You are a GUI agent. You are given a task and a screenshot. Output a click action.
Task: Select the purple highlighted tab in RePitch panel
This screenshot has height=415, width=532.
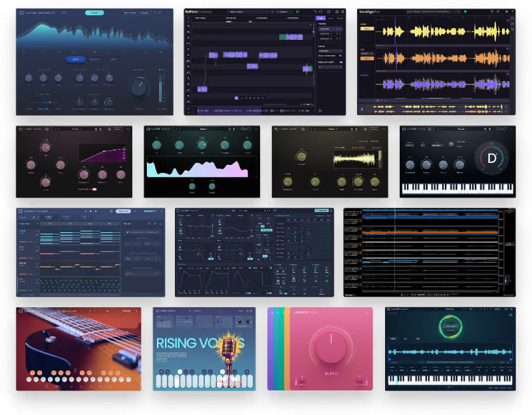coord(321,19)
